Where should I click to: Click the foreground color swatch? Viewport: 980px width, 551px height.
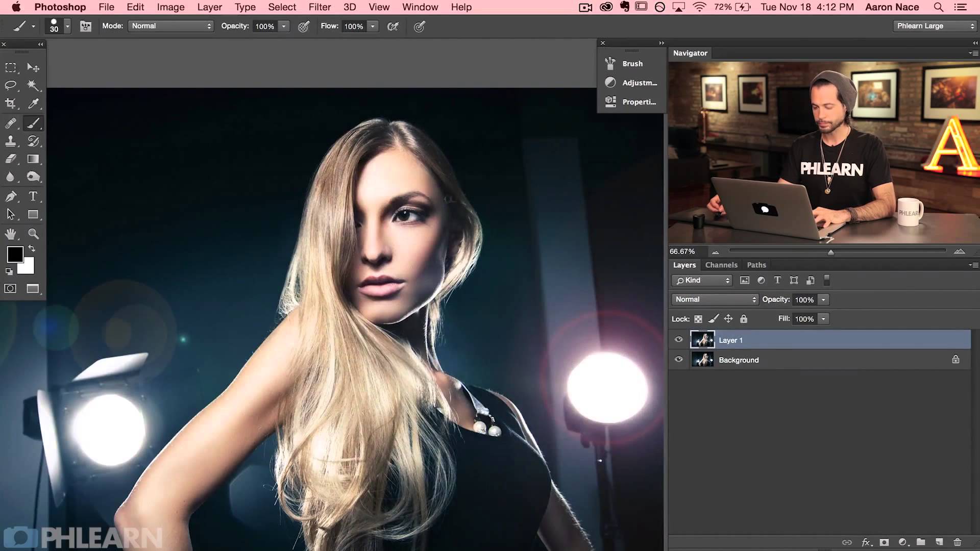(x=15, y=254)
